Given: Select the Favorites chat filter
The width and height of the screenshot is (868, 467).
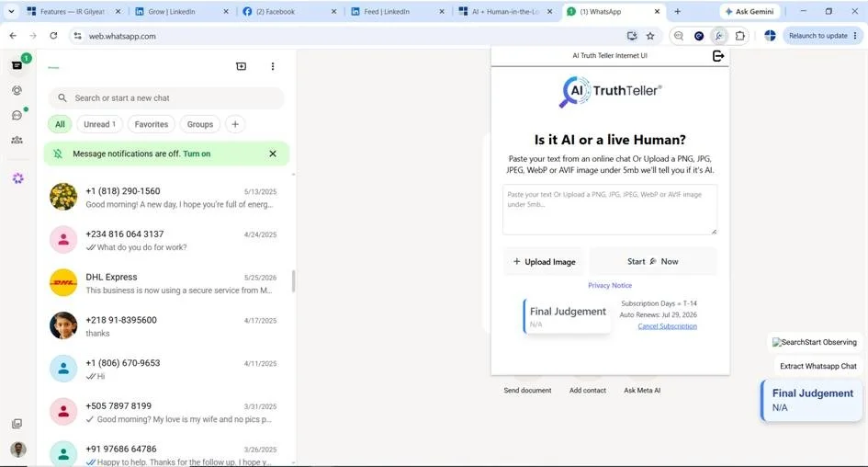Looking at the screenshot, I should point(152,124).
